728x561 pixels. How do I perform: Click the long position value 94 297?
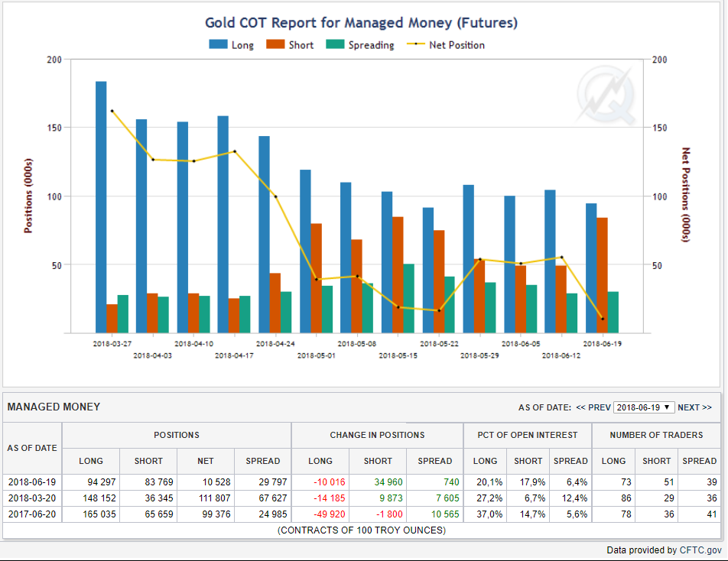click(x=101, y=482)
